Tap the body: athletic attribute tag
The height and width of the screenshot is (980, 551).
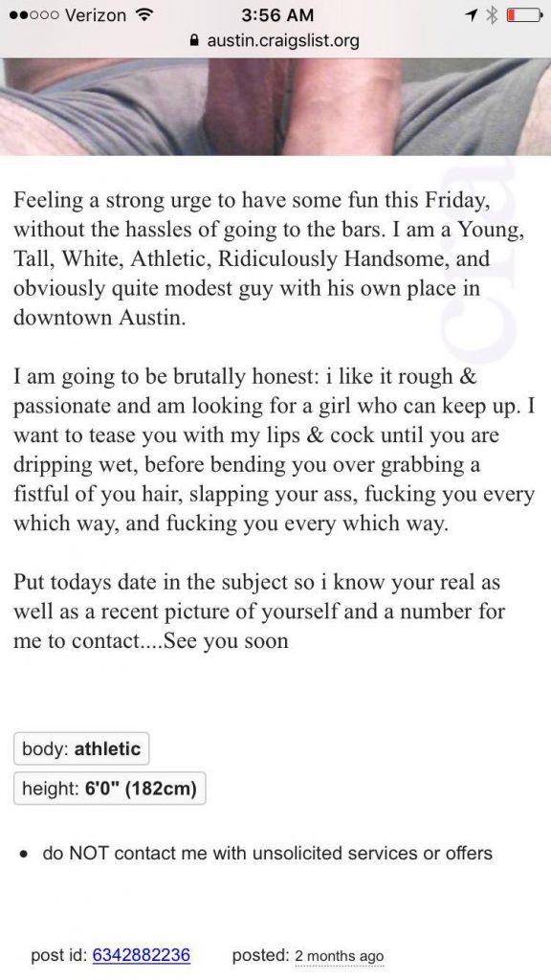point(81,748)
